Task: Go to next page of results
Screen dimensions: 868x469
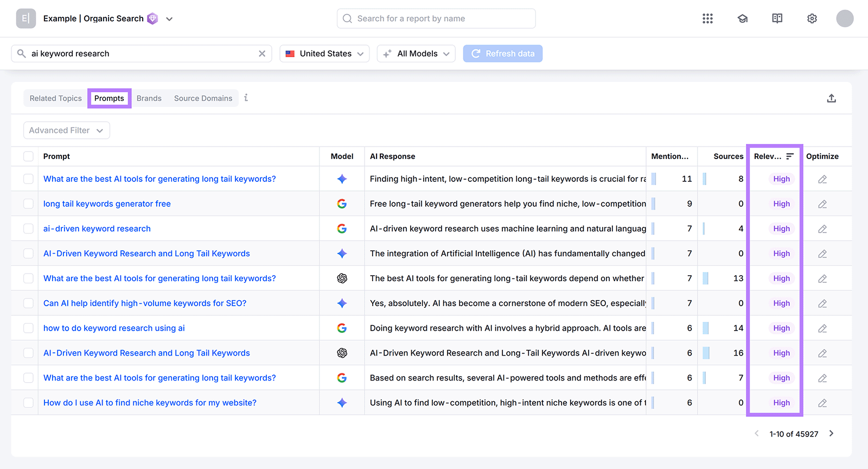Action: (831, 433)
